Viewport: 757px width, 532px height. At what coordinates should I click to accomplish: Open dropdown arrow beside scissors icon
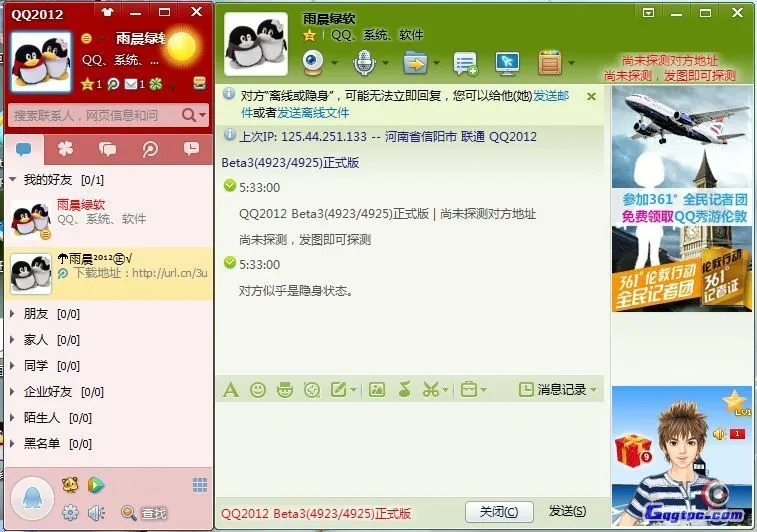click(445, 390)
